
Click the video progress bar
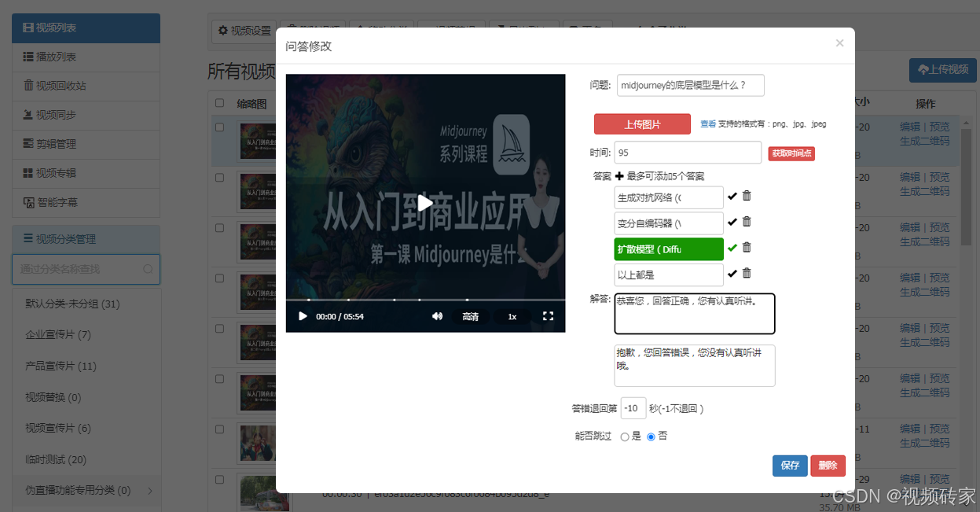coord(425,300)
